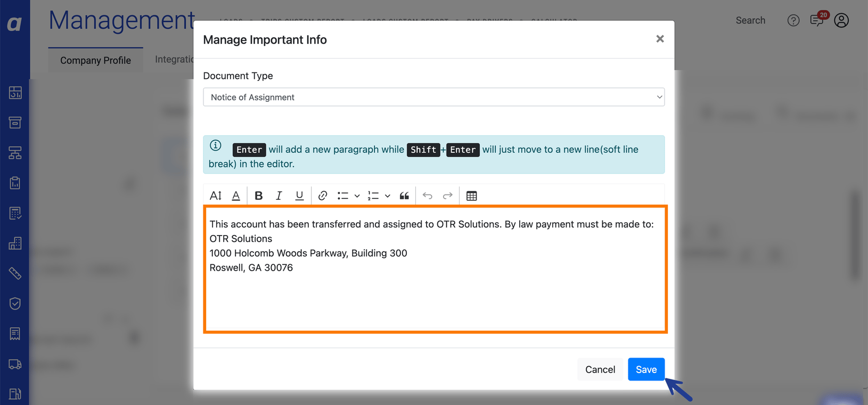Viewport: 868px width, 405px height.
Task: Apply bulleted list formatting
Action: (x=343, y=196)
